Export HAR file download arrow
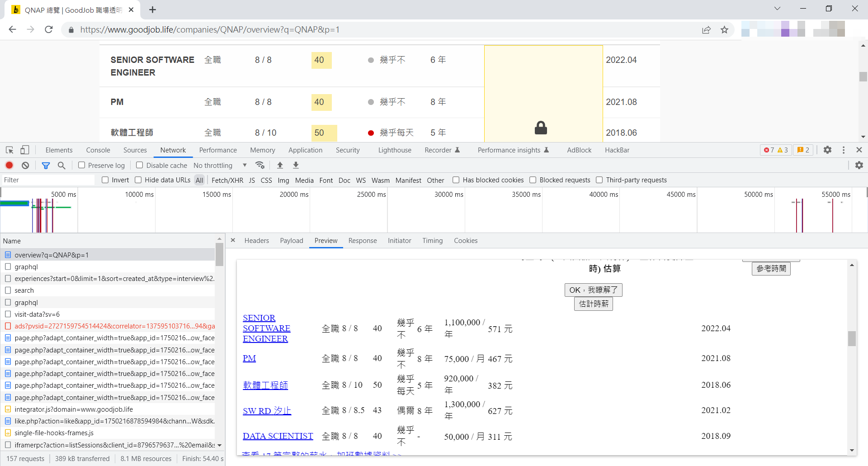This screenshot has width=868, height=466. coord(296,165)
